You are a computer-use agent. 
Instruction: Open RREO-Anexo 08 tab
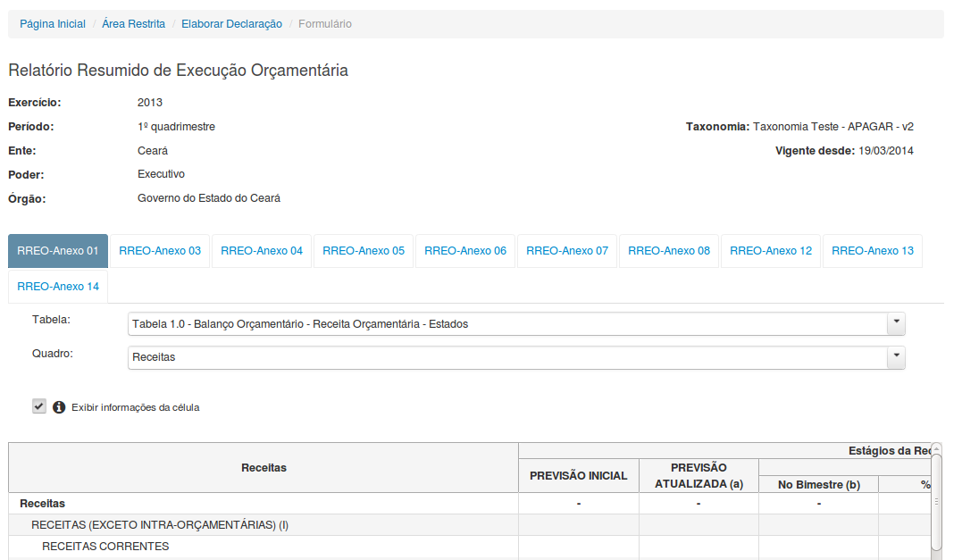(669, 251)
